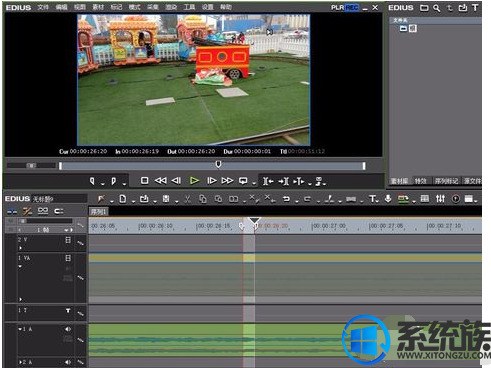The height and width of the screenshot is (368, 491).
Task: Mute the 2 A audio track
Action: coord(68,362)
